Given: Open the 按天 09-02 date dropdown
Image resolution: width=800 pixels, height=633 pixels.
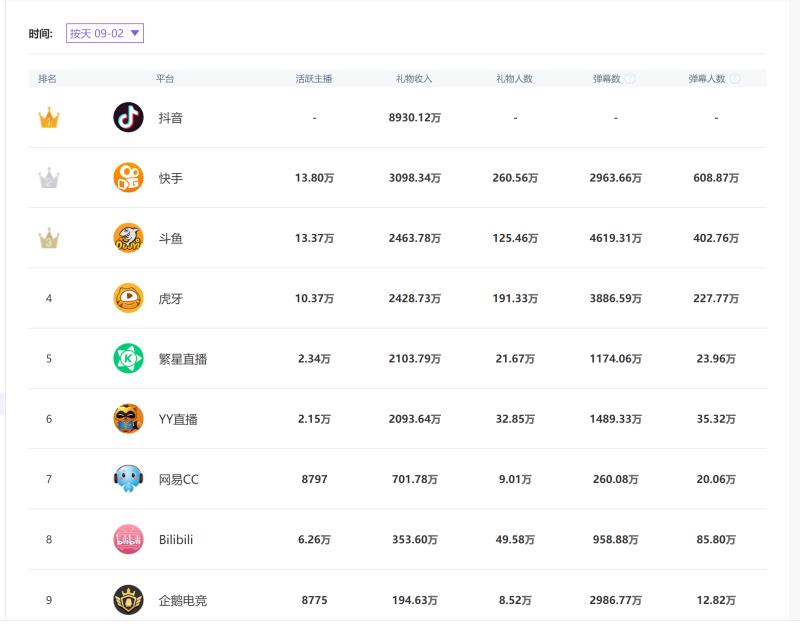Looking at the screenshot, I should tap(105, 33).
